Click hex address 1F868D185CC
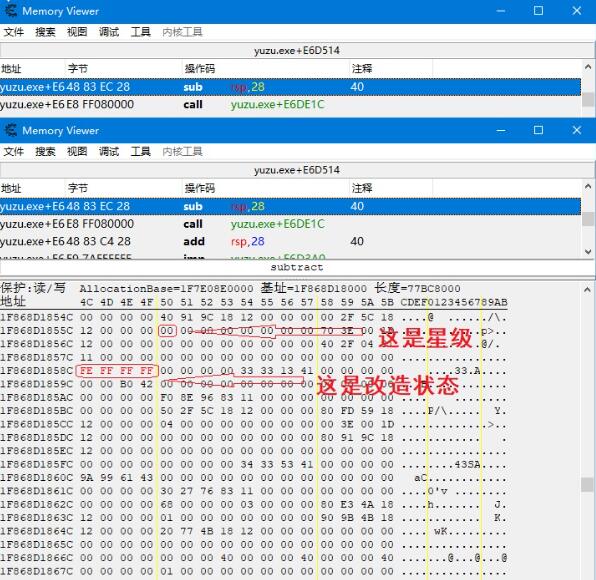 tap(36, 424)
